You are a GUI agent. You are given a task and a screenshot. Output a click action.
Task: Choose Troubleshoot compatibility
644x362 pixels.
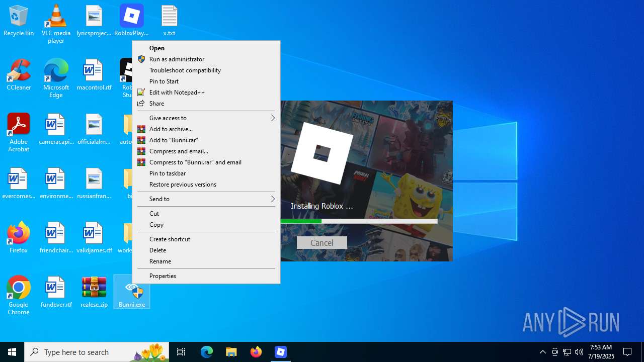point(206,70)
